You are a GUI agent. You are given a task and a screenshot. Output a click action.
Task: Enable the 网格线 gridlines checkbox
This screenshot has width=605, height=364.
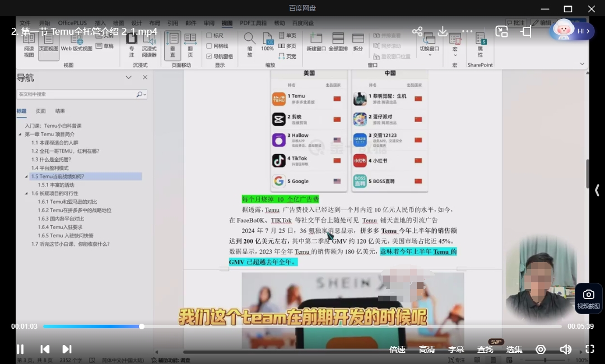point(209,46)
